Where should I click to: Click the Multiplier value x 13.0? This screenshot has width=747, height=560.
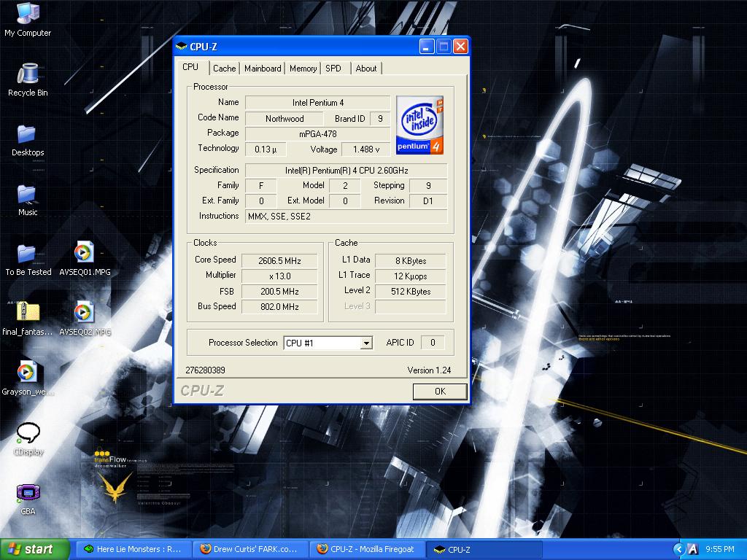point(279,276)
